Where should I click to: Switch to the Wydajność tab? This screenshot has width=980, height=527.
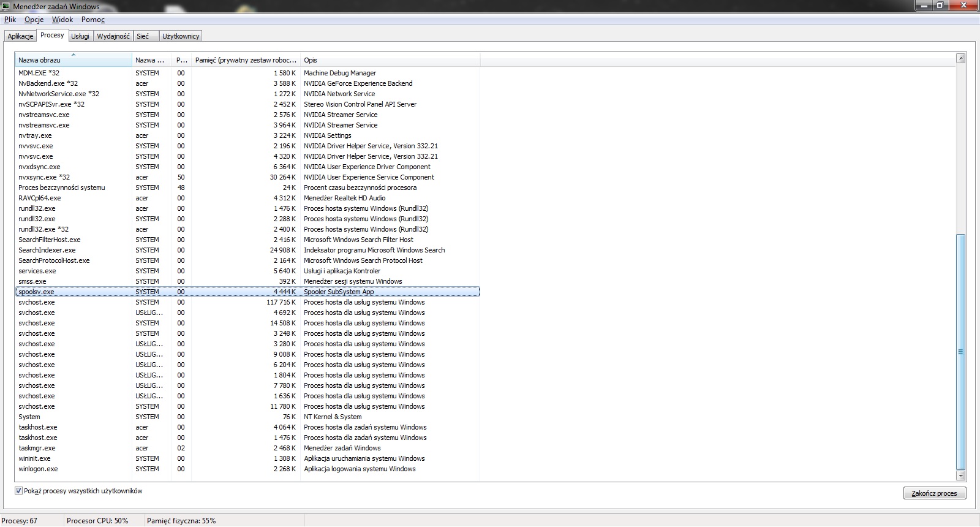(113, 36)
